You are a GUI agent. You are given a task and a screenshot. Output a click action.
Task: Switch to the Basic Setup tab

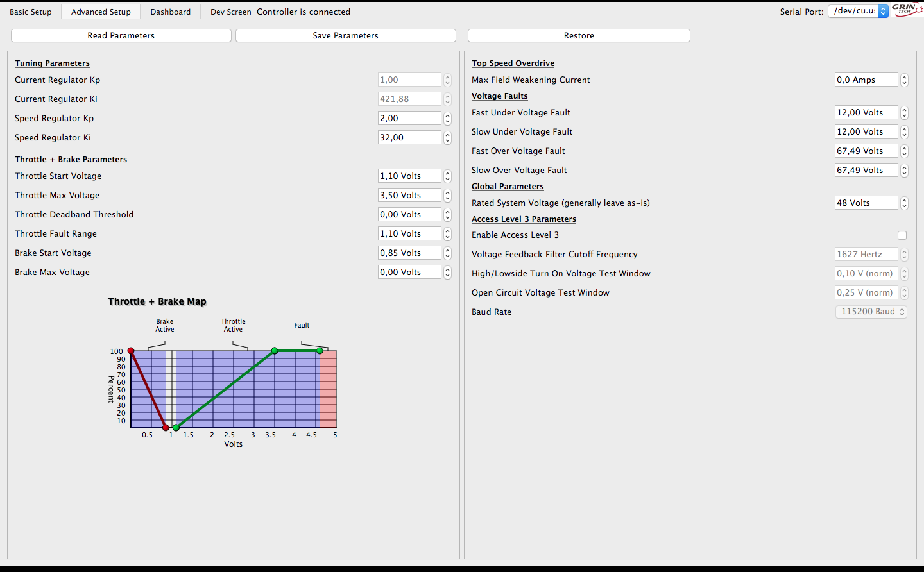click(31, 12)
